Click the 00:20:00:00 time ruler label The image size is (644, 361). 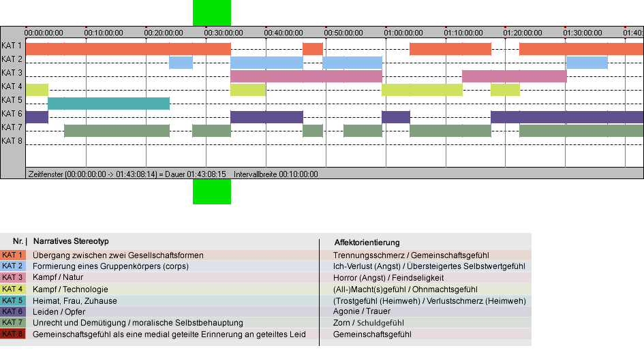click(x=164, y=33)
